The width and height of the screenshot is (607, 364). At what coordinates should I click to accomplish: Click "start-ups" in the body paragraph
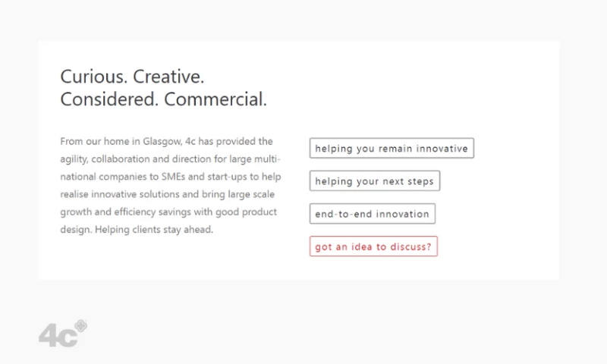[219, 177]
